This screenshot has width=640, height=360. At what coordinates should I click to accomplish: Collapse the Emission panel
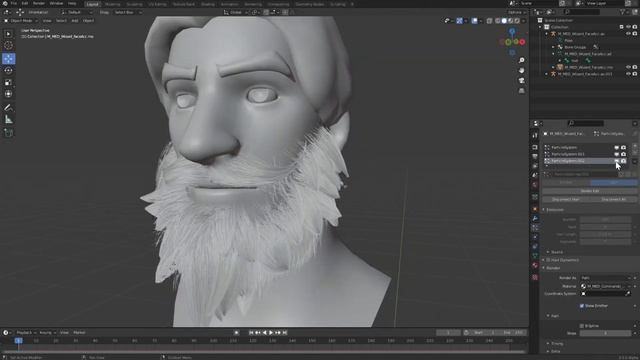pos(544,210)
